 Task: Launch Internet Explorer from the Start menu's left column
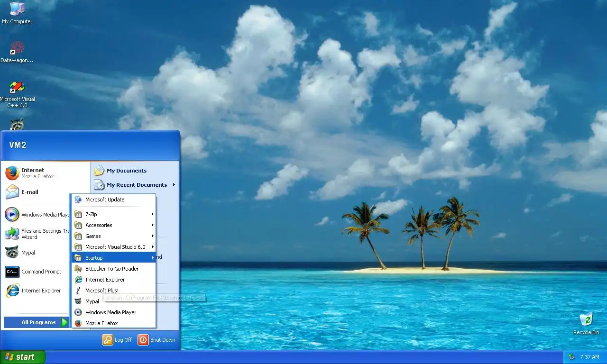click(x=37, y=291)
